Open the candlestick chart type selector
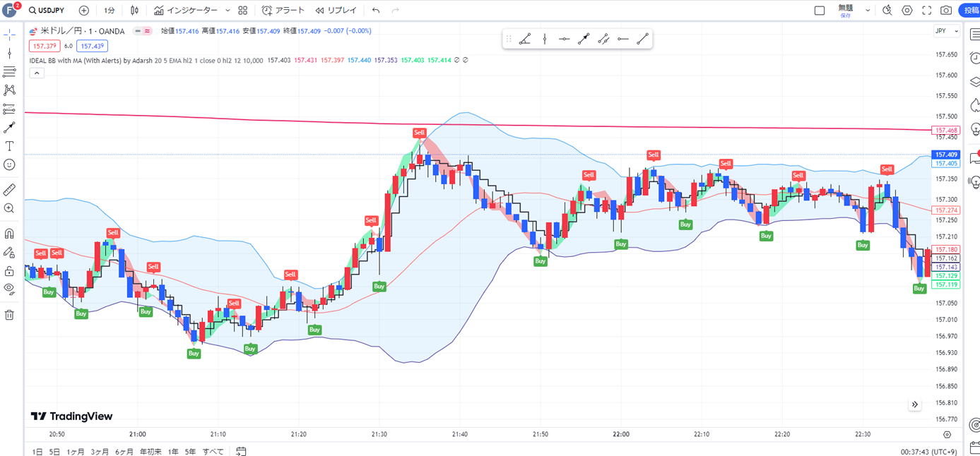The width and height of the screenshot is (980, 456). [134, 11]
